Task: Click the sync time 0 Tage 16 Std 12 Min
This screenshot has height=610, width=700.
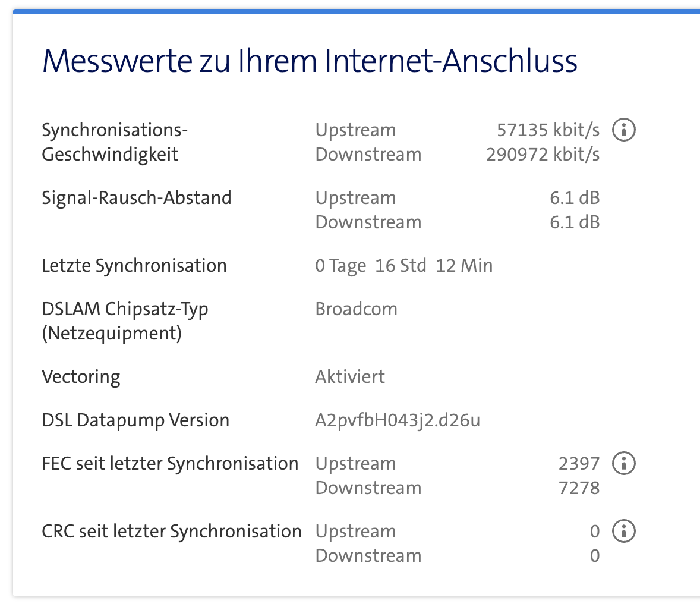Action: 403,265
